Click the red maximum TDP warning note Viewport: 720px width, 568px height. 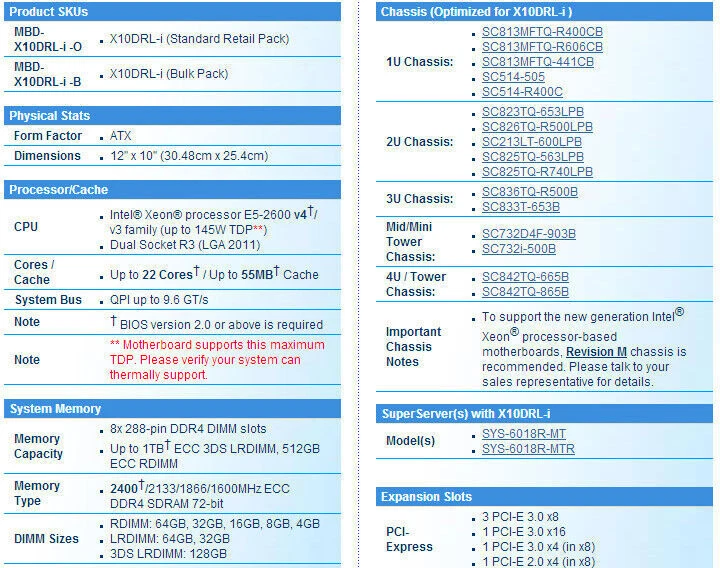point(217,360)
